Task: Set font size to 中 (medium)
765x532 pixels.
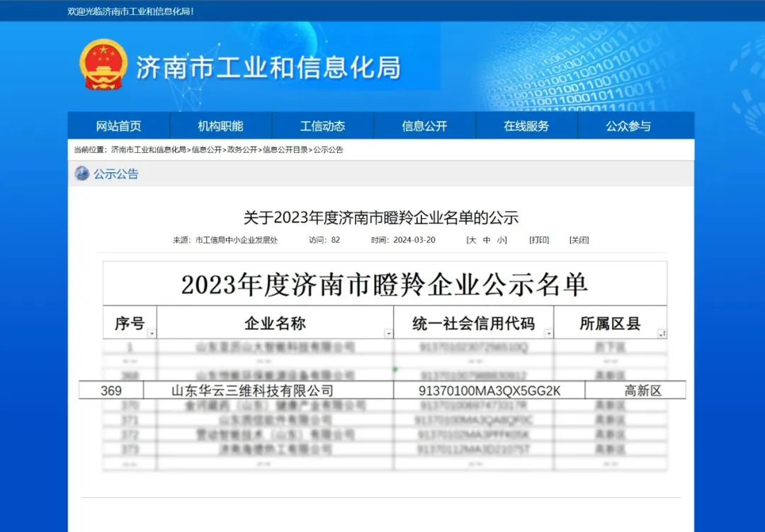Action: (487, 240)
